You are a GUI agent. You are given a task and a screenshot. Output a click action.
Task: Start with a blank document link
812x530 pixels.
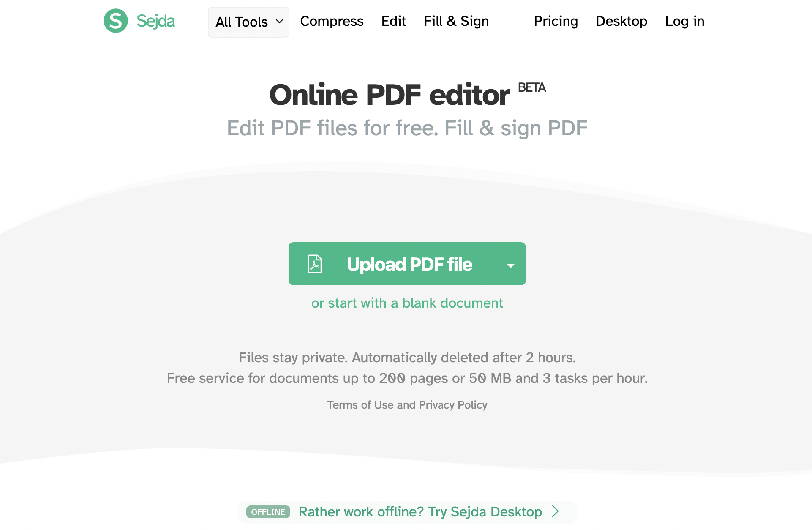(407, 303)
